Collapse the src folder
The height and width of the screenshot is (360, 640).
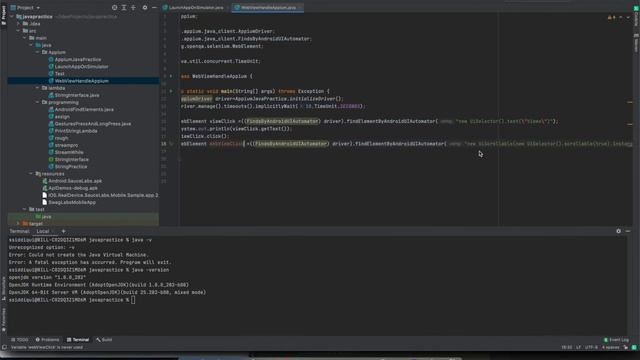coord(18,31)
